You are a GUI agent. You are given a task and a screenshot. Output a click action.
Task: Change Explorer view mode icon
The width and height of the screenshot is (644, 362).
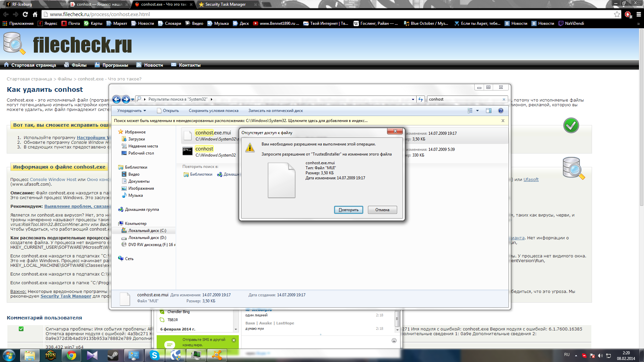click(x=470, y=111)
